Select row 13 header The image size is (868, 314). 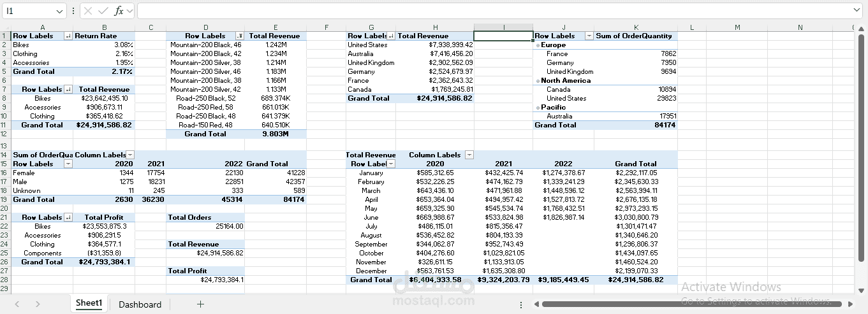point(5,146)
